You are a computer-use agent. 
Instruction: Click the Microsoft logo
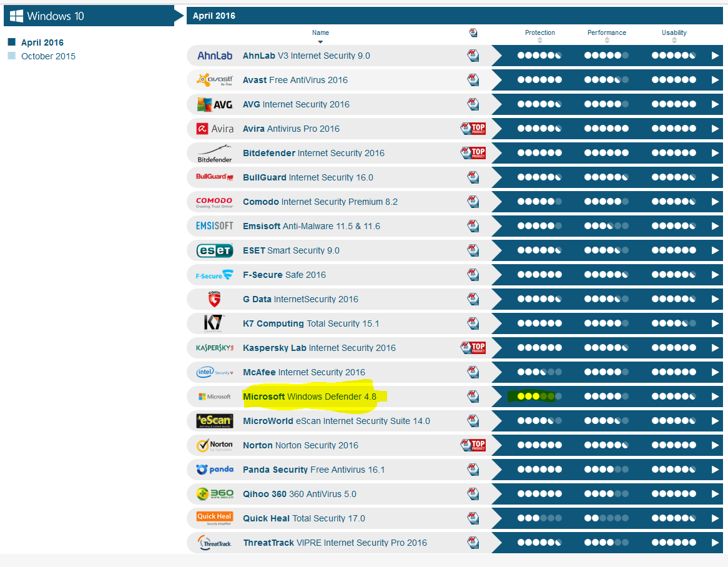click(x=215, y=397)
